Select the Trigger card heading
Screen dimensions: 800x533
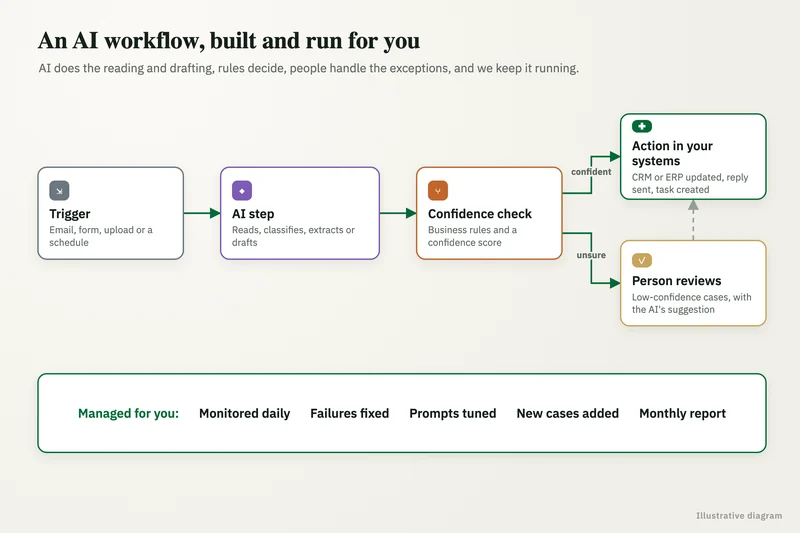tap(70, 214)
